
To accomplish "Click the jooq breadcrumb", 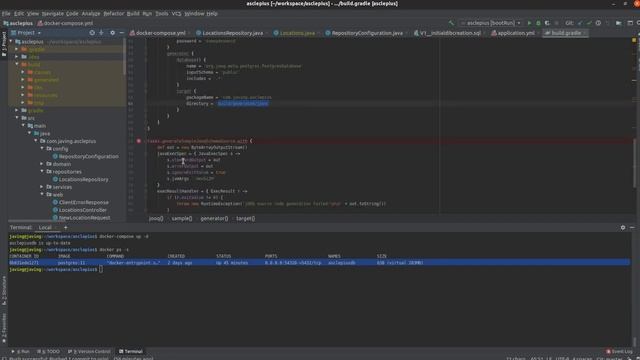I will 156,218.
